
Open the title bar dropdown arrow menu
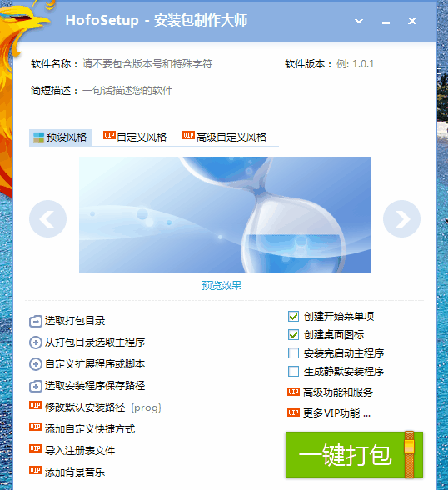point(359,22)
